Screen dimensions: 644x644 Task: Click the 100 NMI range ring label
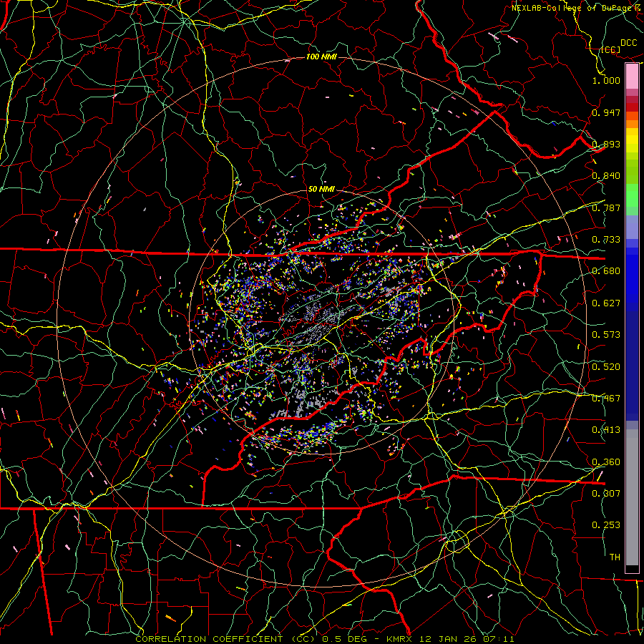[321, 57]
